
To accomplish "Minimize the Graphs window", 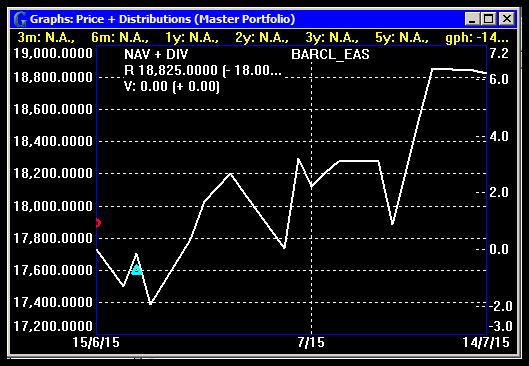I will [472, 19].
